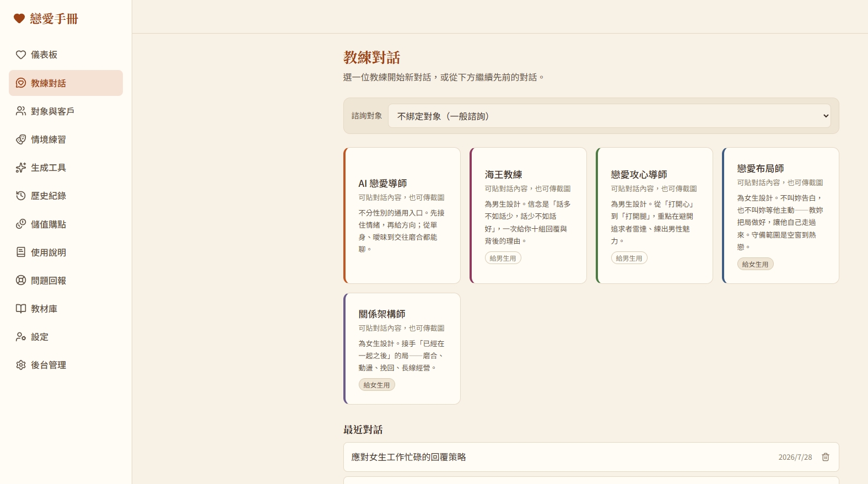The image size is (868, 484).
Task: Click the 設定 user-gear icon
Action: (21, 336)
